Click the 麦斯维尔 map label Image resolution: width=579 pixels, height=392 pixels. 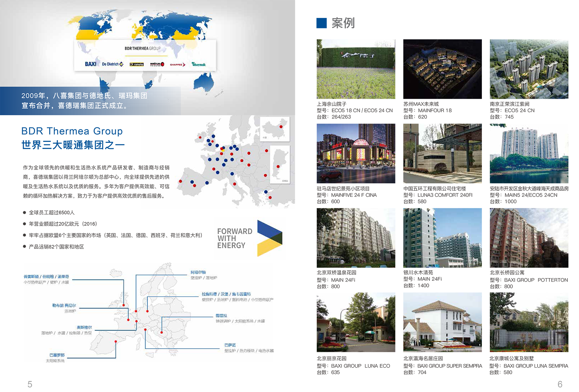84,327
